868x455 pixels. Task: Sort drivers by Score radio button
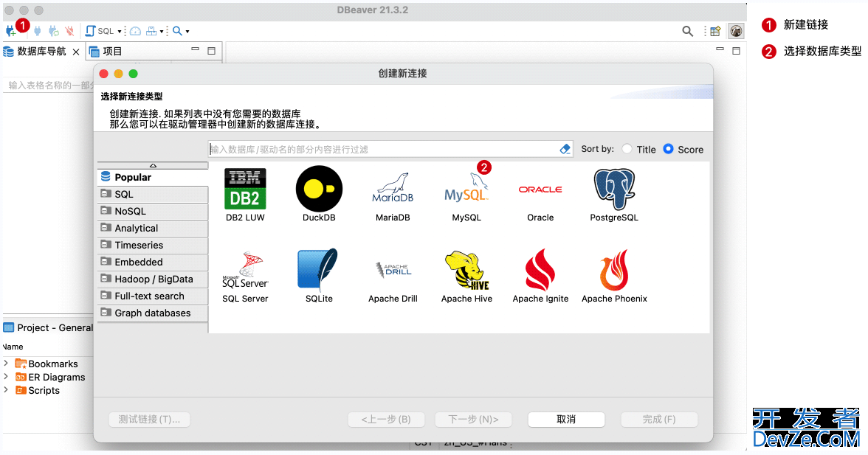tap(668, 149)
